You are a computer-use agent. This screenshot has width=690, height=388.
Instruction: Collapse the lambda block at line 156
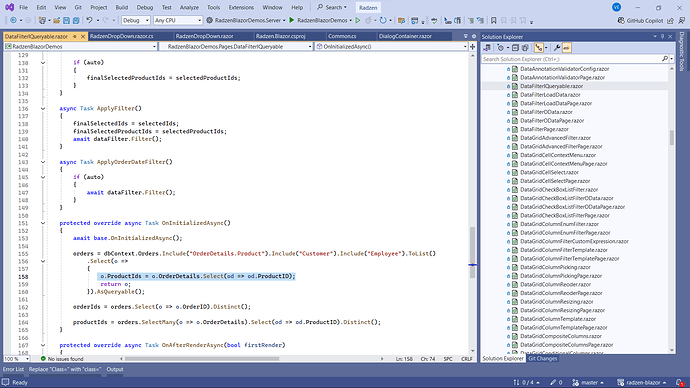pyautogui.click(x=43, y=261)
